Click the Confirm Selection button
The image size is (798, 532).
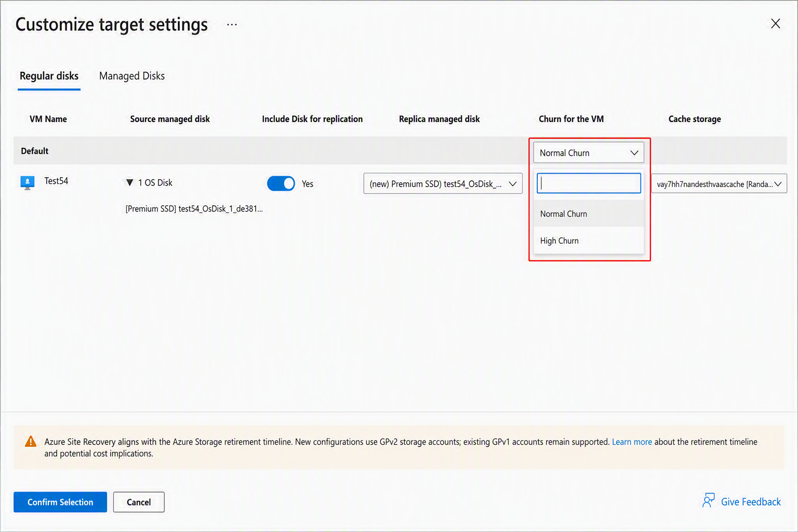click(x=60, y=502)
